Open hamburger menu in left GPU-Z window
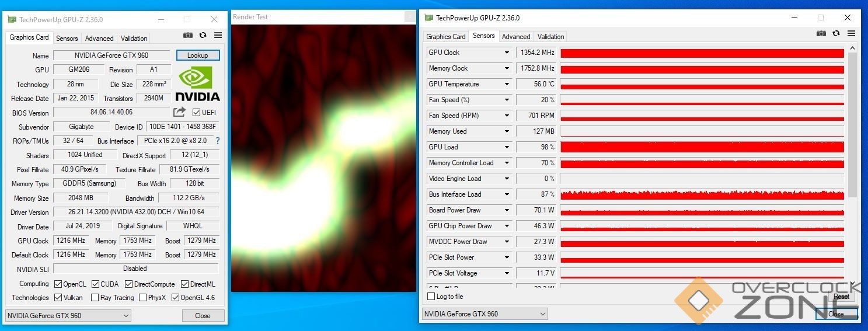Viewport: 868px width, 331px height. tap(218, 36)
